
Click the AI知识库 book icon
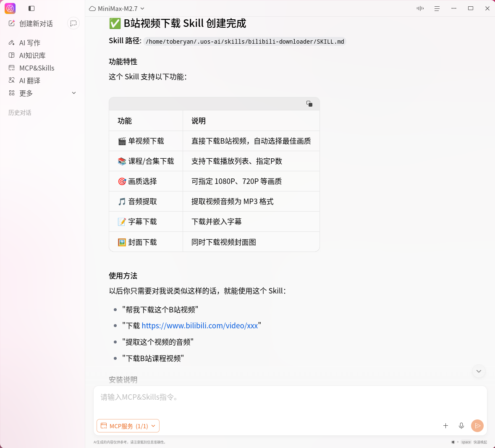pyautogui.click(x=12, y=55)
